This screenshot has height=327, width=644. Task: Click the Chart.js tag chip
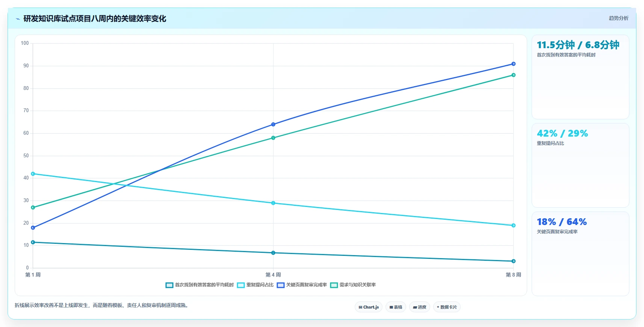[369, 307]
